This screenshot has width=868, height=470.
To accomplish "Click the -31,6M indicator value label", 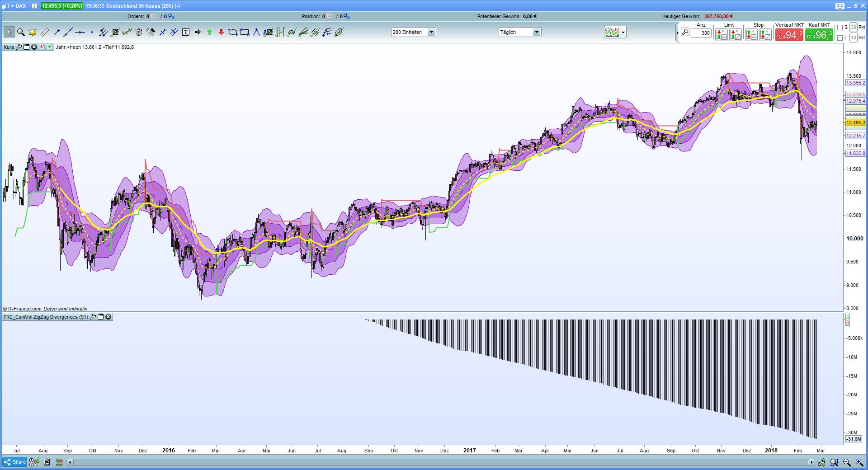I will click(x=854, y=439).
